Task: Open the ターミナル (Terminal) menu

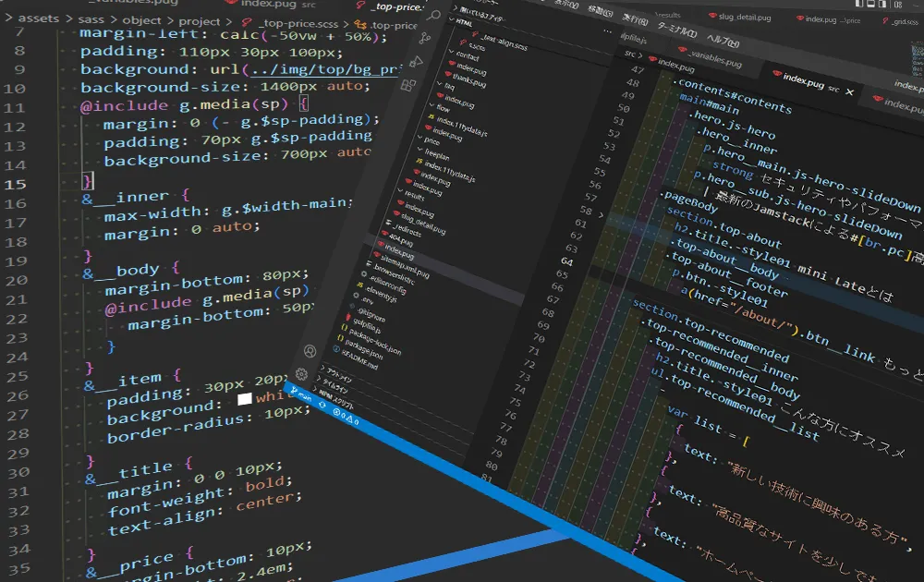Action: coord(675,31)
